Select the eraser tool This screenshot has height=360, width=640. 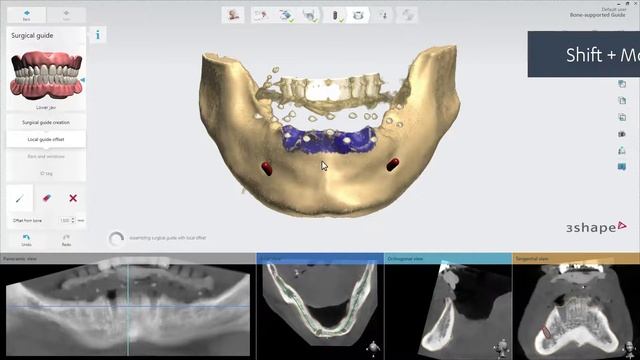47,198
